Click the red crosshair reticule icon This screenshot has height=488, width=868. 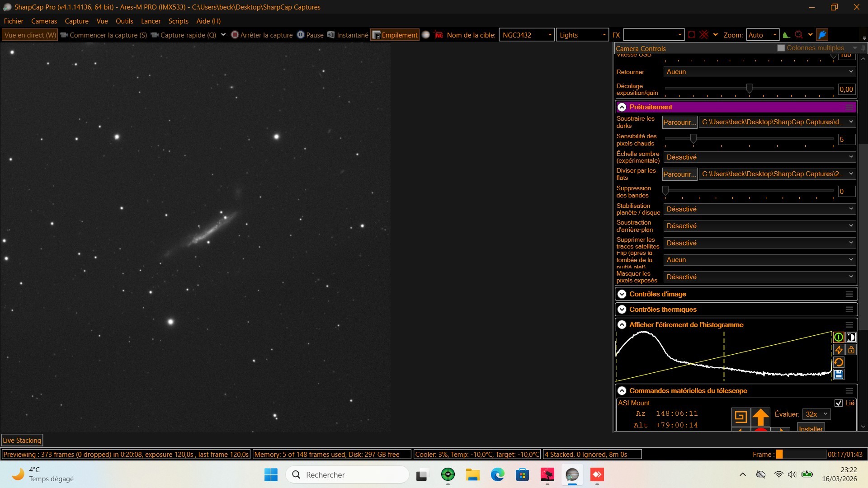pos(704,35)
